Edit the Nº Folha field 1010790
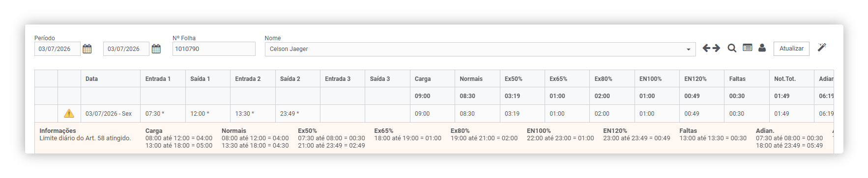 [214, 49]
